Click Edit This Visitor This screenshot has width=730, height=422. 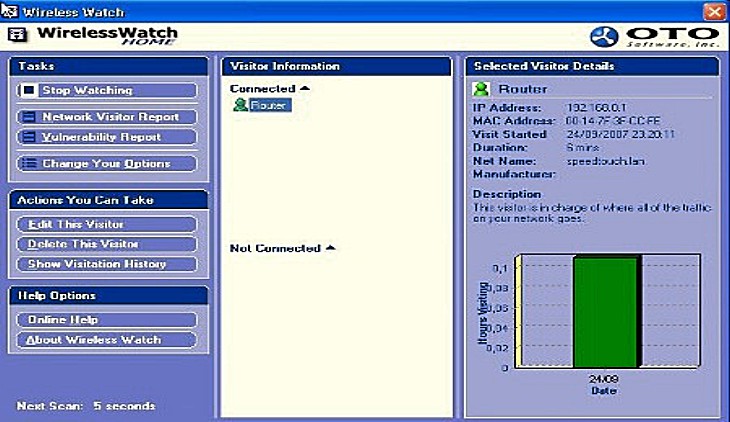pos(107,225)
